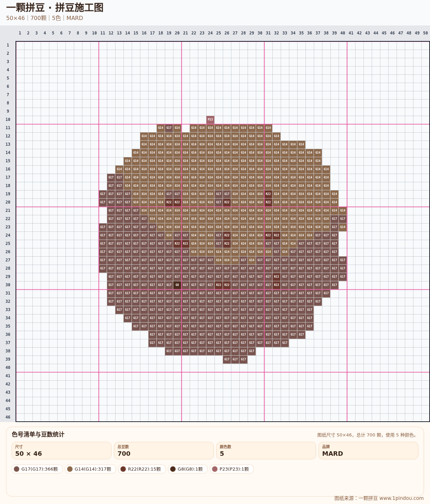Click the only R22 bead in row 29
Image resolution: width=430 pixels, height=504 pixels.
click(x=277, y=277)
